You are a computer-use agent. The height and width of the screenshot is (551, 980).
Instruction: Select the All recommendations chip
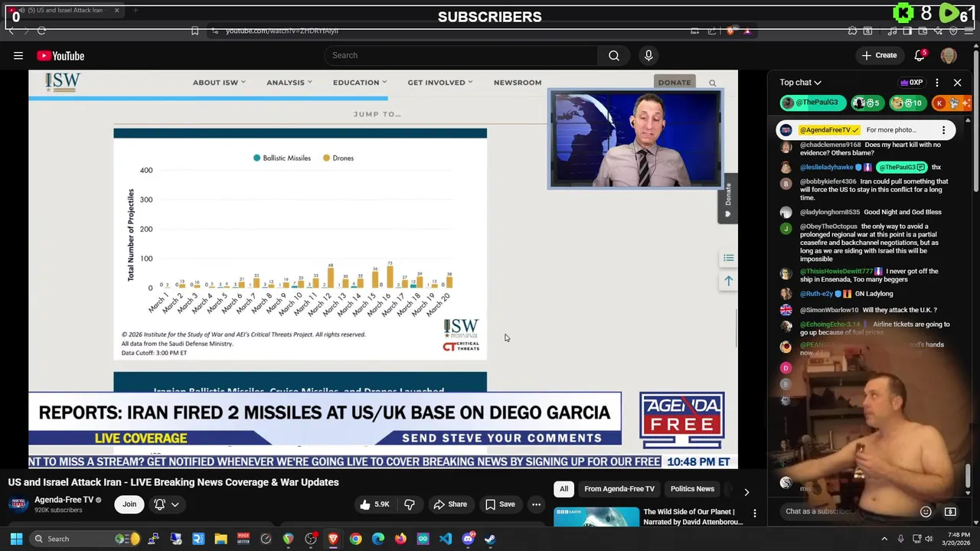[x=563, y=489]
